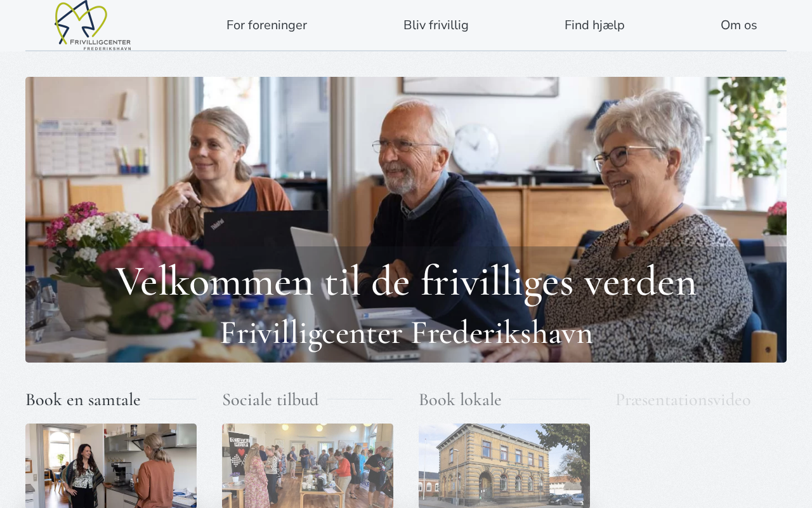Click the Frivilligcenter Frederikshavn banner subtitle
Viewport: 812px width, 508px height.
point(406,333)
